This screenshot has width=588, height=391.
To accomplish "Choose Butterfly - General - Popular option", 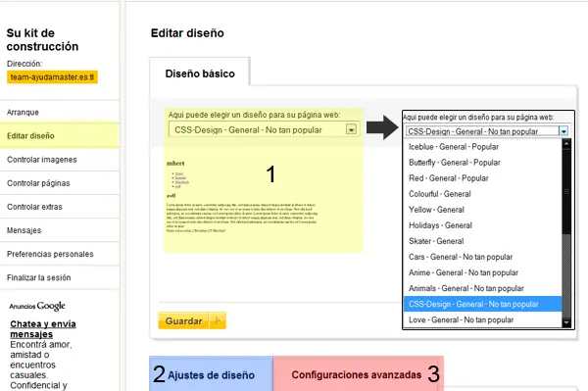I will pyautogui.click(x=482, y=163).
